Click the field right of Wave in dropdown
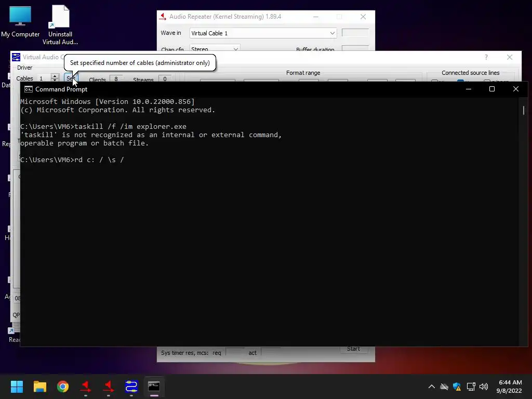This screenshot has width=532, height=399. [x=355, y=33]
